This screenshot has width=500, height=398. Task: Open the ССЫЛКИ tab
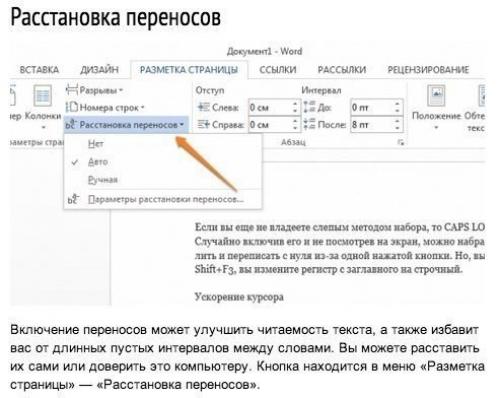278,70
